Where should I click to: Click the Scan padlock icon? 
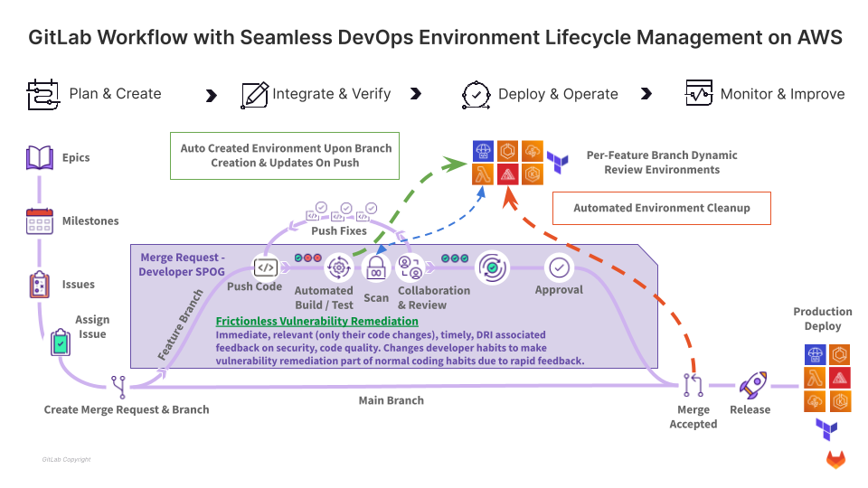(375, 267)
